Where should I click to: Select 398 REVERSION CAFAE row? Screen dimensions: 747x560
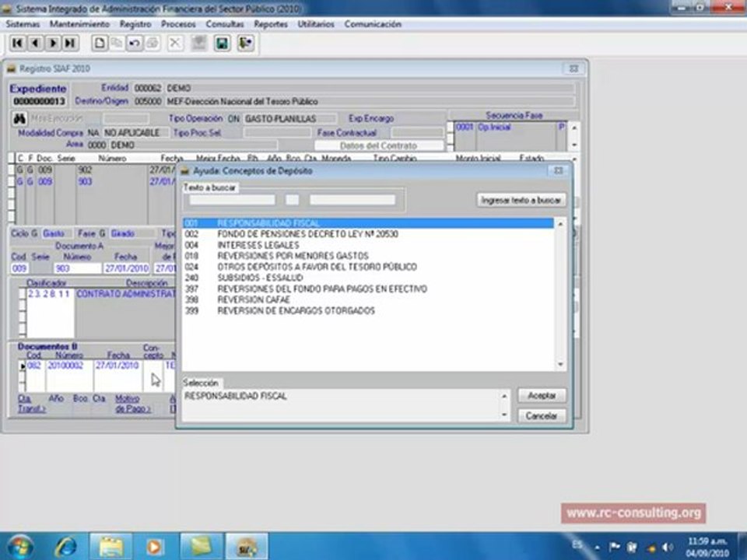368,299
